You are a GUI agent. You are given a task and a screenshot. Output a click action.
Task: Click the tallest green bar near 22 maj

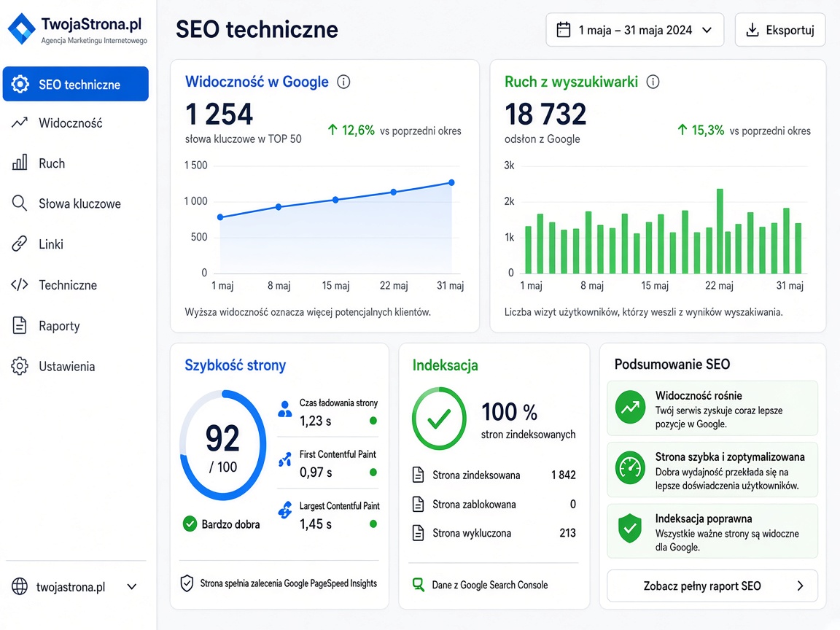coord(720,231)
